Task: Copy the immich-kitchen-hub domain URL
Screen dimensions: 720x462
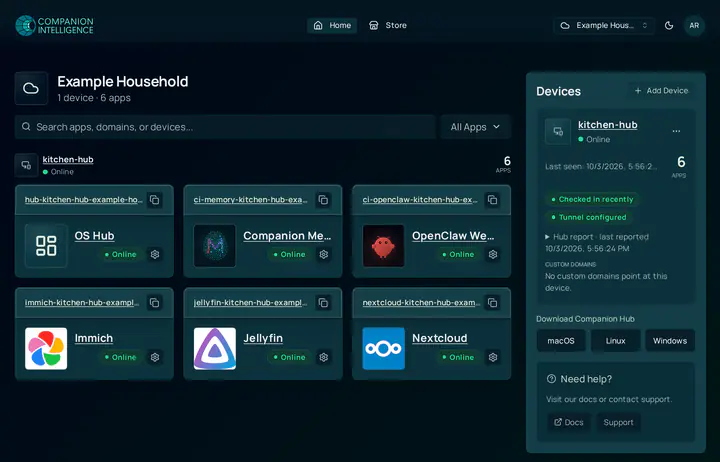Action: click(155, 303)
